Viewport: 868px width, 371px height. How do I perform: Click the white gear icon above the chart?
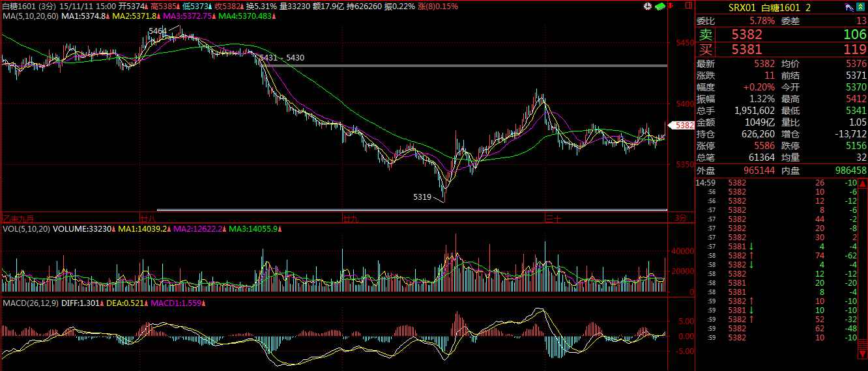(647, 7)
